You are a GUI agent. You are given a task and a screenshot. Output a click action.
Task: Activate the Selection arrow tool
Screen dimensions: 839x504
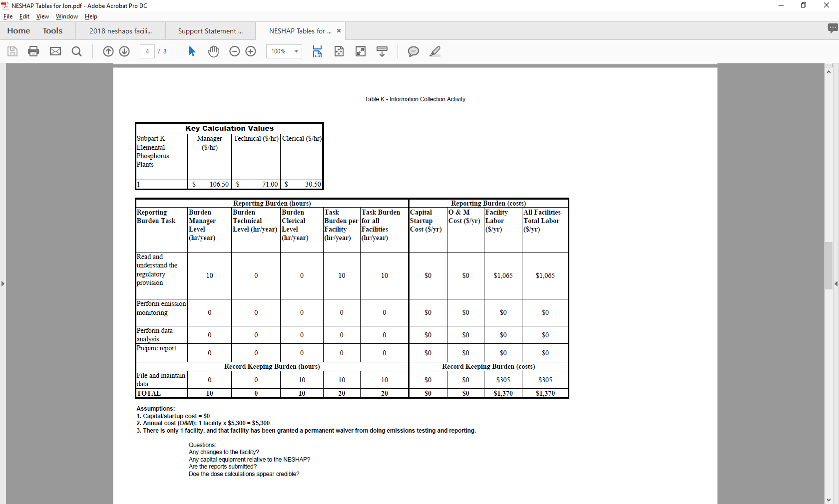coord(192,51)
